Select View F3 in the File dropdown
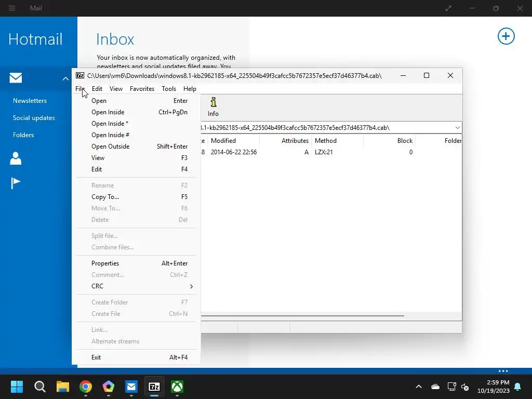 click(136, 158)
